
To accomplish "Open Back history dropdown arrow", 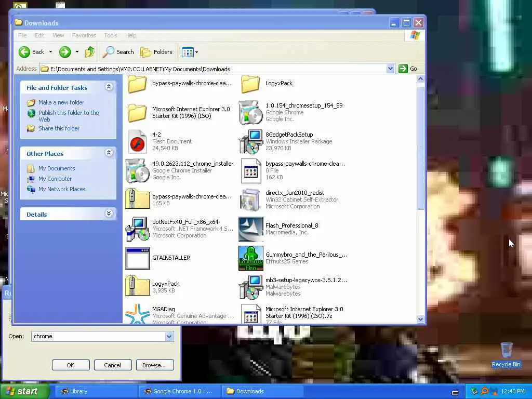I will click(50, 52).
